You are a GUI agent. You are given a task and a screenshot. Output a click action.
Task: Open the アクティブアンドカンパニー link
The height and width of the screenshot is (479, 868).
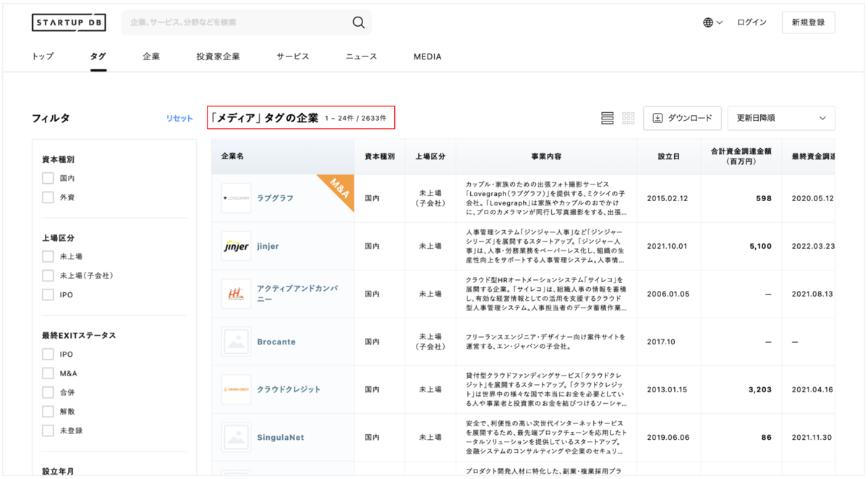[297, 294]
